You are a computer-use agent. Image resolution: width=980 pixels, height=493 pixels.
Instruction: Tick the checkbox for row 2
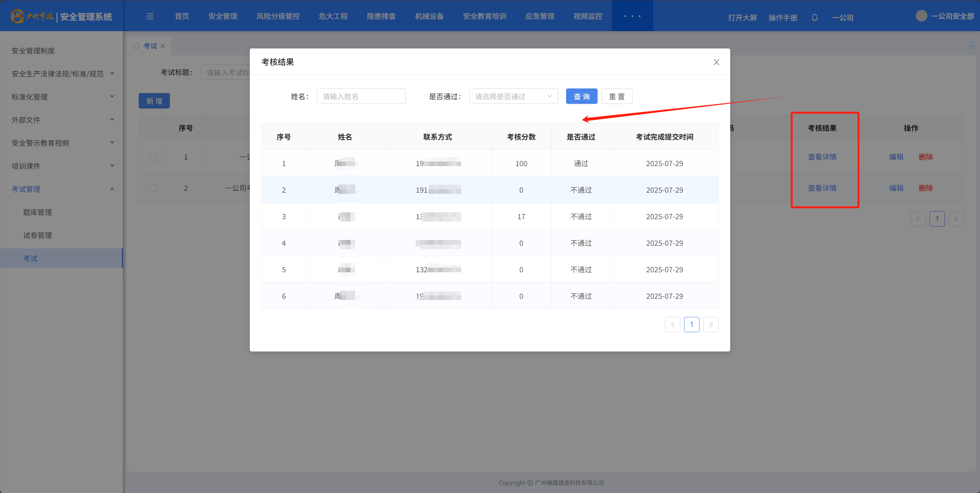pyautogui.click(x=153, y=188)
